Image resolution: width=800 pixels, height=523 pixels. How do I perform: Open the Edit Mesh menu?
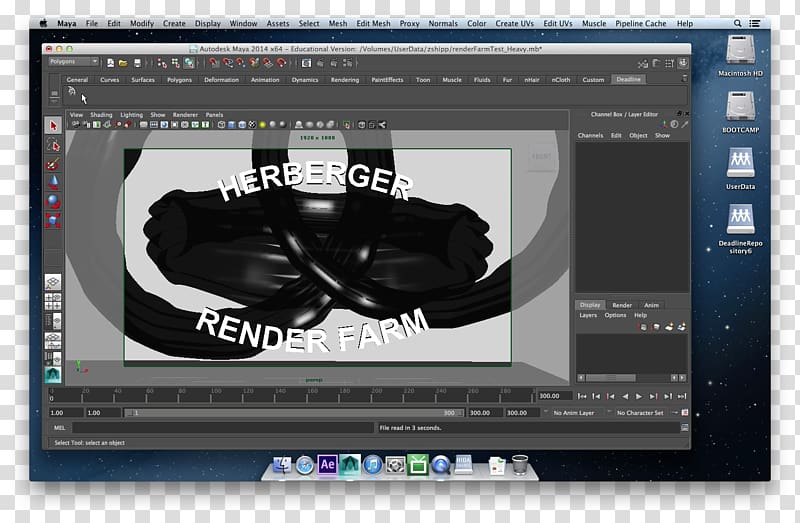tap(373, 23)
